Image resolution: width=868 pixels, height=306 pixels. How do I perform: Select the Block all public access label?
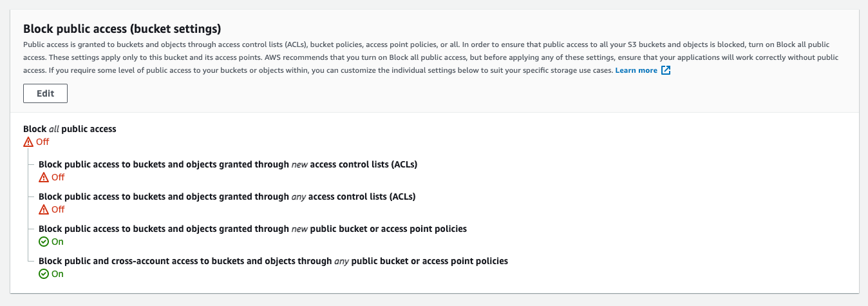70,129
